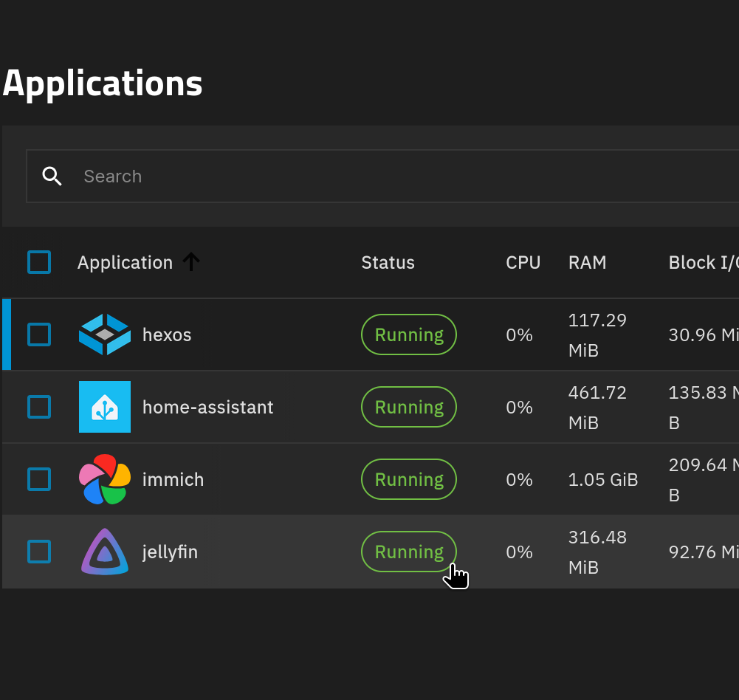Click the hexos app icon

pos(105,334)
